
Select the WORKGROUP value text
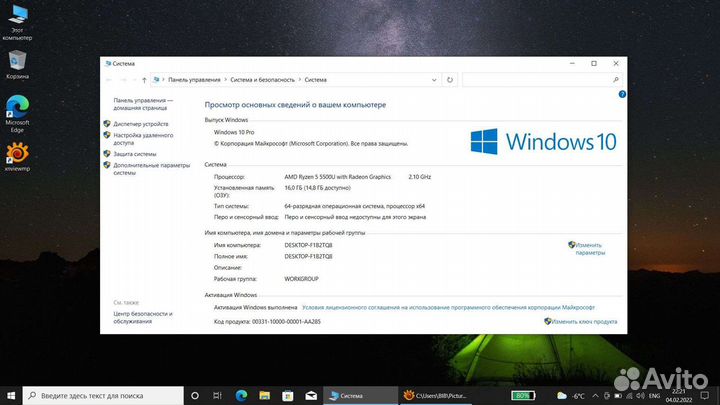click(x=301, y=279)
